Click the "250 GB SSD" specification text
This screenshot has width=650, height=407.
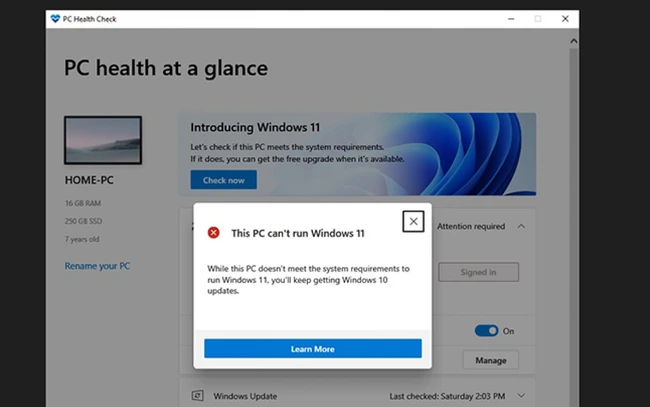click(x=83, y=221)
